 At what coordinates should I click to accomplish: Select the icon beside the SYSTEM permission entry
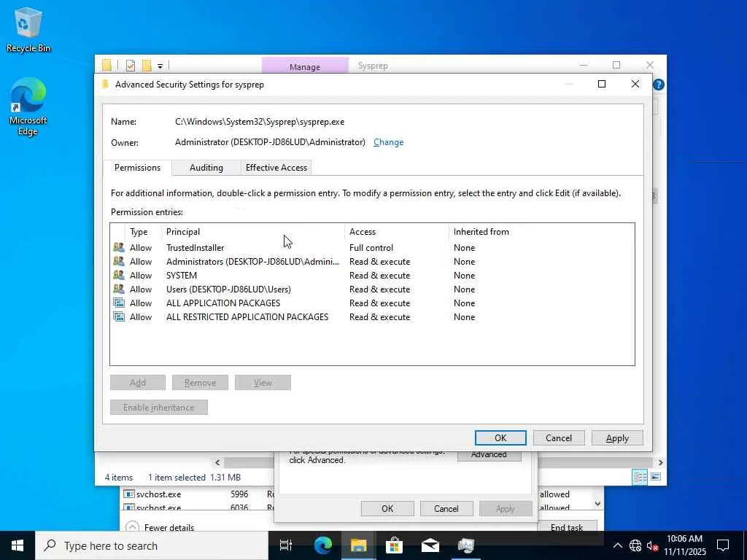point(119,275)
